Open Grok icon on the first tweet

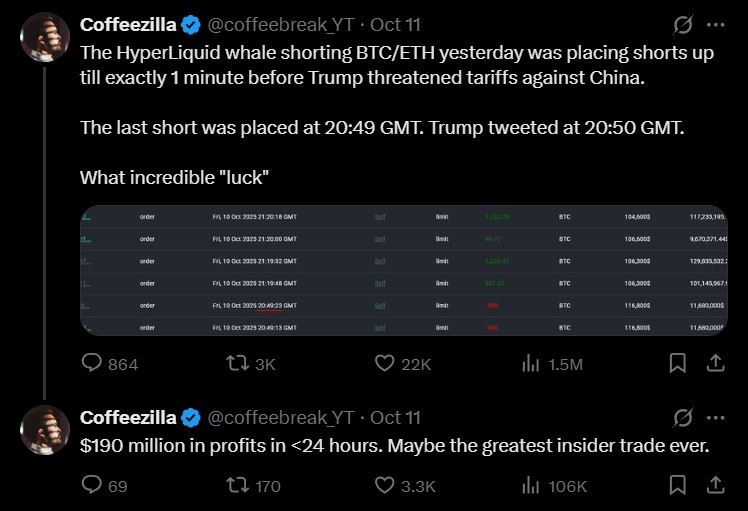[683, 24]
